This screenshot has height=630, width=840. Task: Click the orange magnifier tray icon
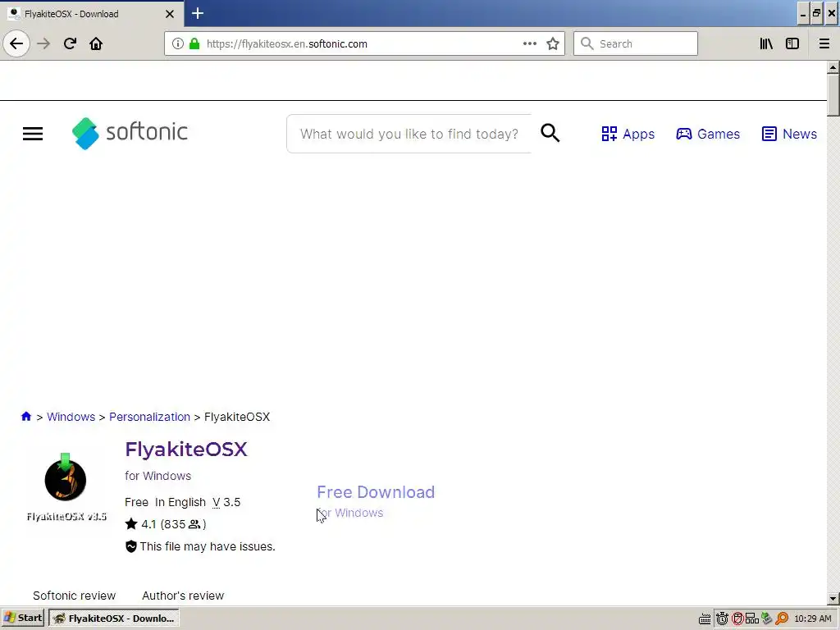782,619
